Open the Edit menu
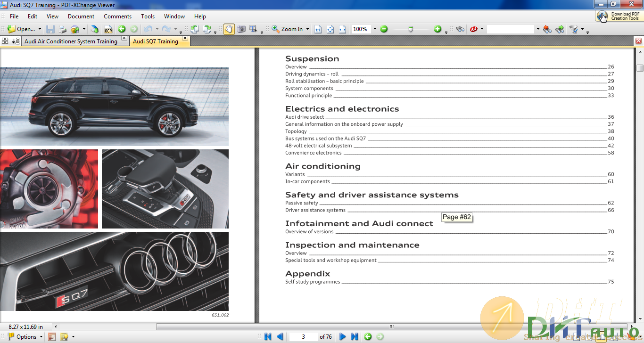The height and width of the screenshot is (343, 644). click(32, 16)
